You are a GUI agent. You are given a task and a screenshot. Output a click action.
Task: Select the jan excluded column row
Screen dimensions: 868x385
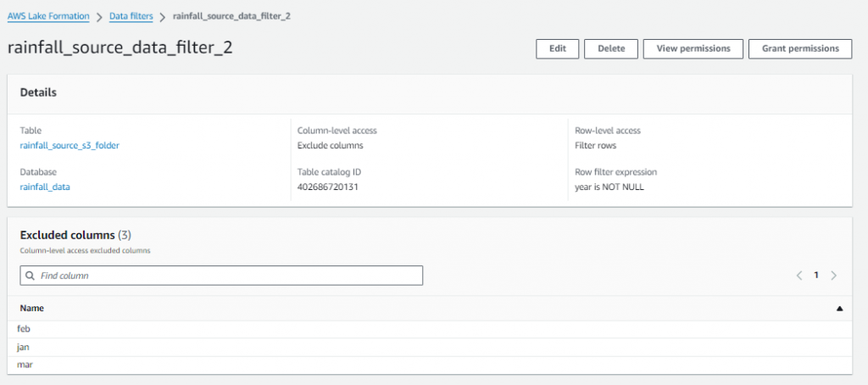(25, 347)
